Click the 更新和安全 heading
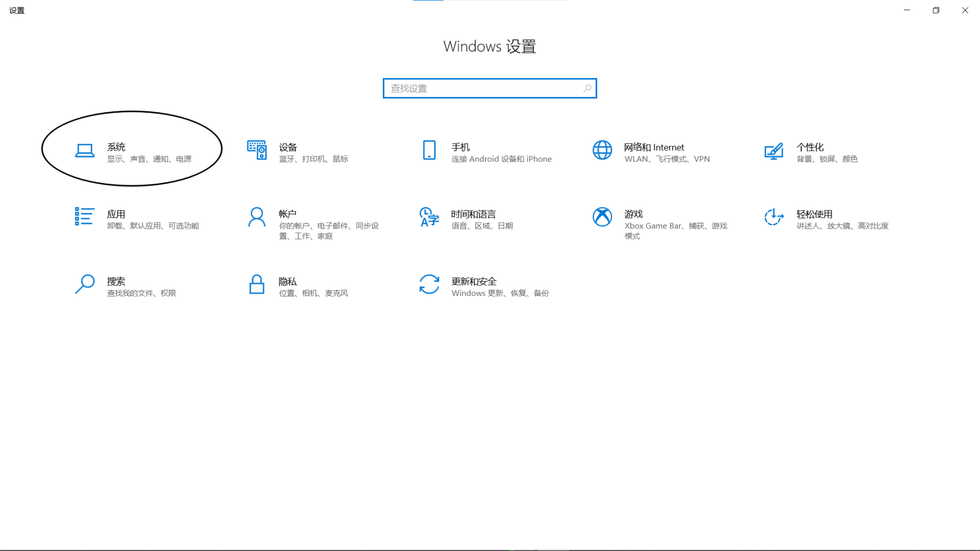Viewport: 980px width, 551px height. [474, 281]
